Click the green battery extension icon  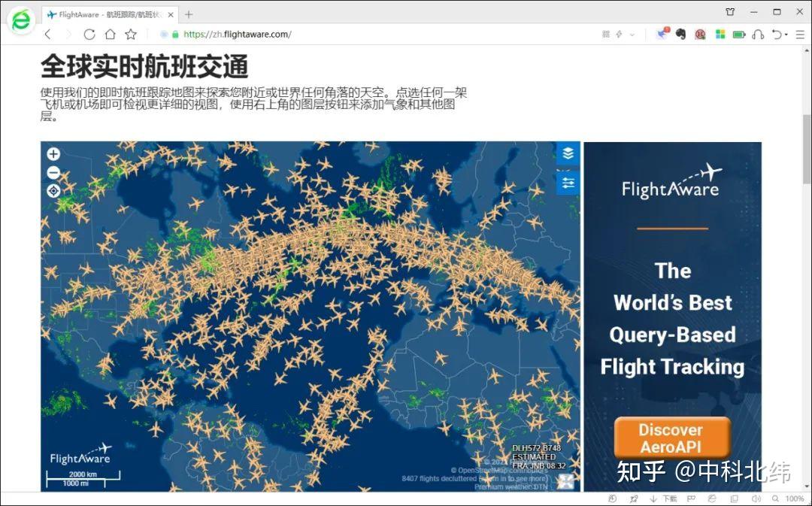click(739, 34)
